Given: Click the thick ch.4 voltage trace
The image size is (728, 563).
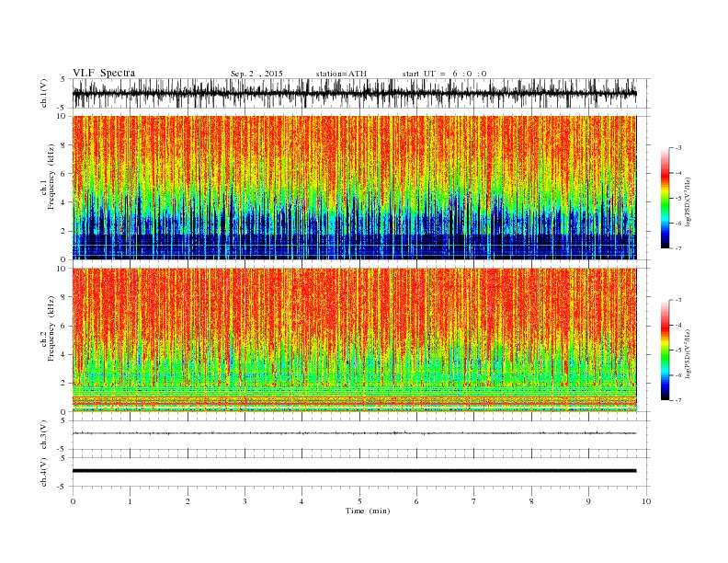Looking at the screenshot, I should (x=354, y=471).
